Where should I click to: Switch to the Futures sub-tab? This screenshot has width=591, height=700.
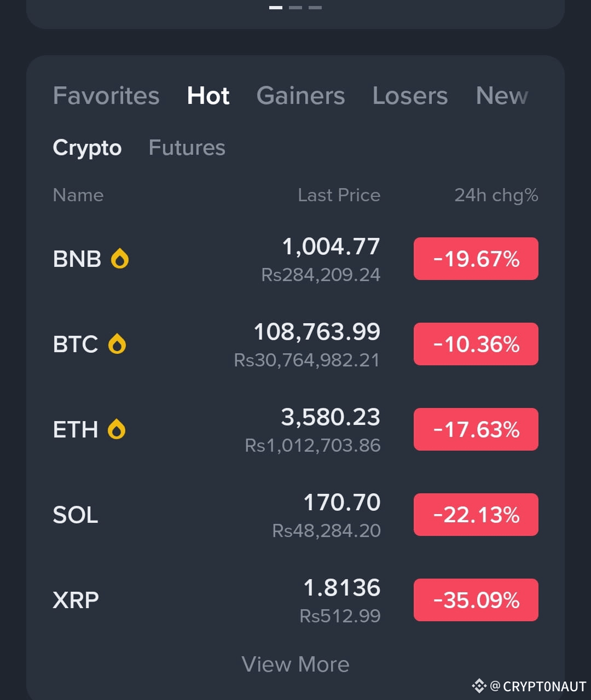click(x=187, y=148)
